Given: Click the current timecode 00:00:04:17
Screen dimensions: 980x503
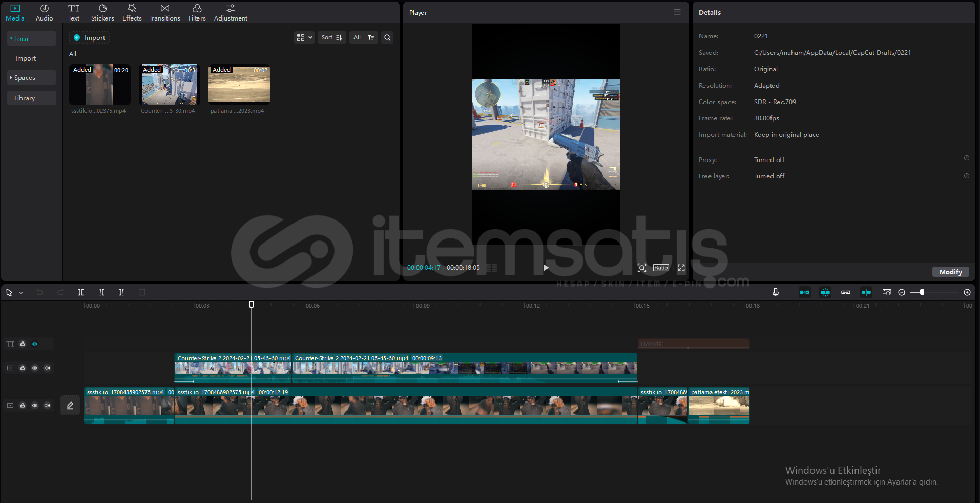Looking at the screenshot, I should pyautogui.click(x=424, y=268).
